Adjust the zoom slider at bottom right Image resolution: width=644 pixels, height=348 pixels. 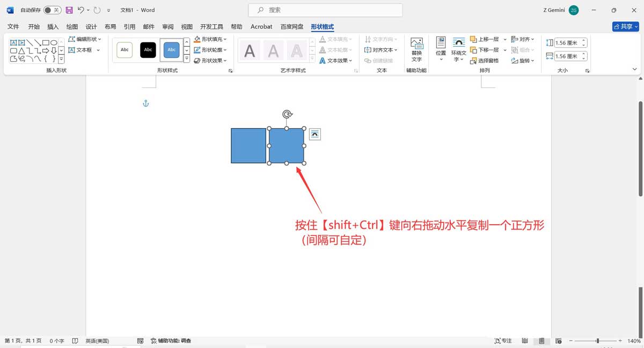(x=597, y=340)
